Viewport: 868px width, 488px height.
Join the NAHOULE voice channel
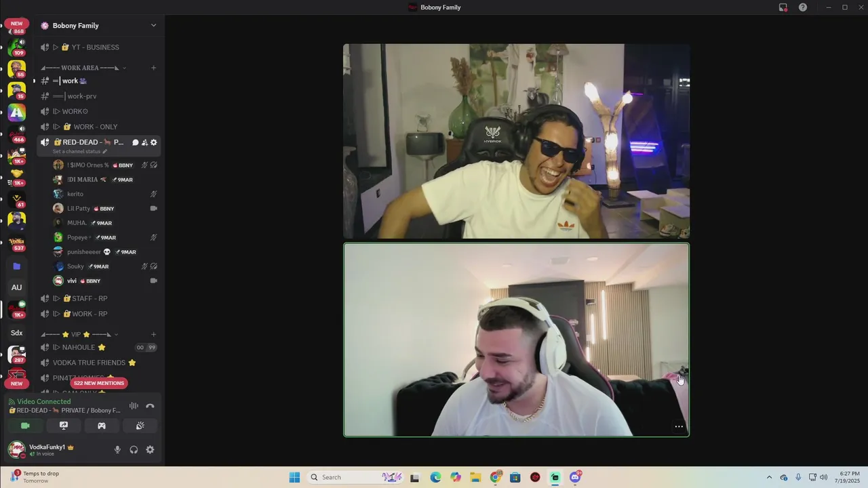pos(98,347)
